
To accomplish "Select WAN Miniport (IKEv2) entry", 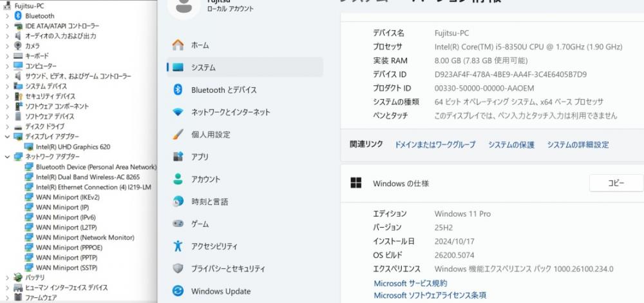I will tap(68, 197).
